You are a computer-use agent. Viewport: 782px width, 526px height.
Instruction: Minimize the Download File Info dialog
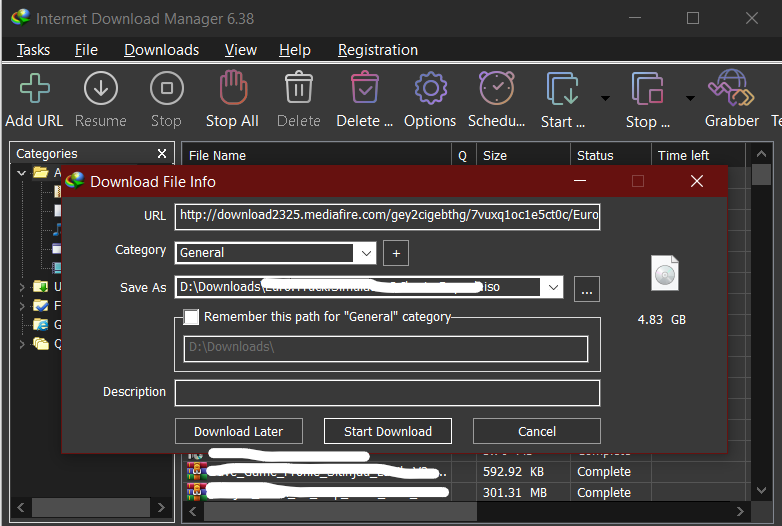pyautogui.click(x=580, y=181)
